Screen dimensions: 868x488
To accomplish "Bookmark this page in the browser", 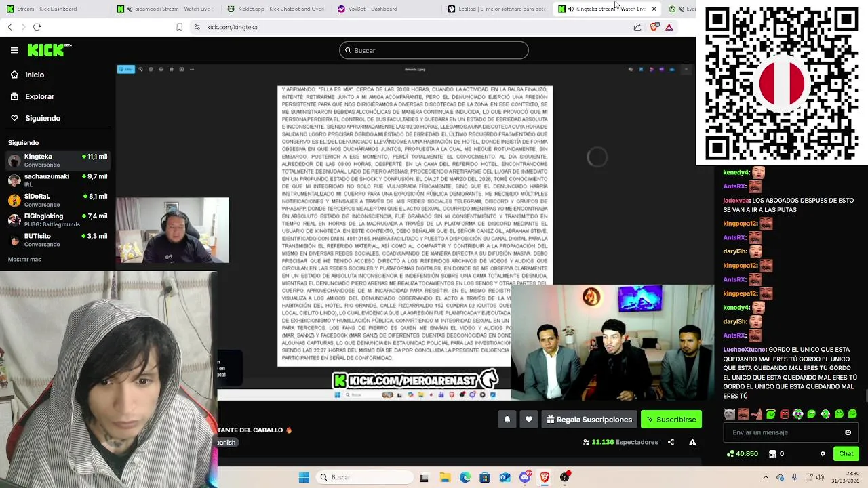I will click(x=179, y=27).
